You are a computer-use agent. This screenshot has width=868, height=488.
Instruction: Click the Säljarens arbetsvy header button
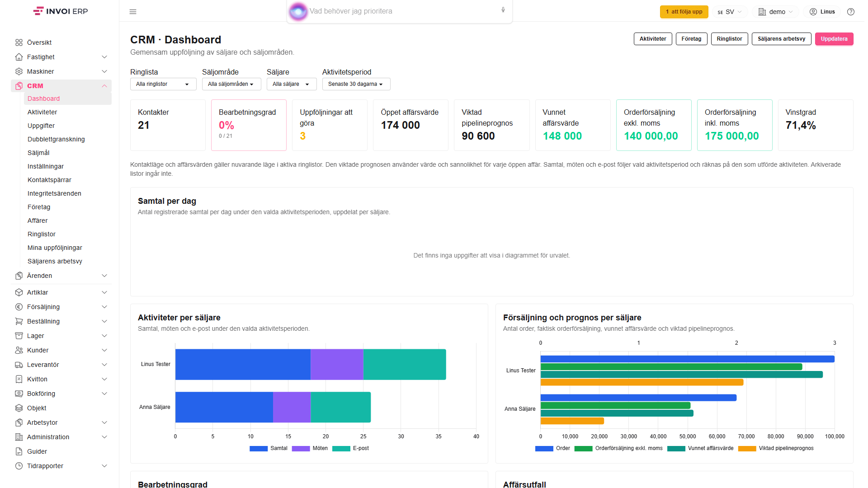pyautogui.click(x=781, y=39)
